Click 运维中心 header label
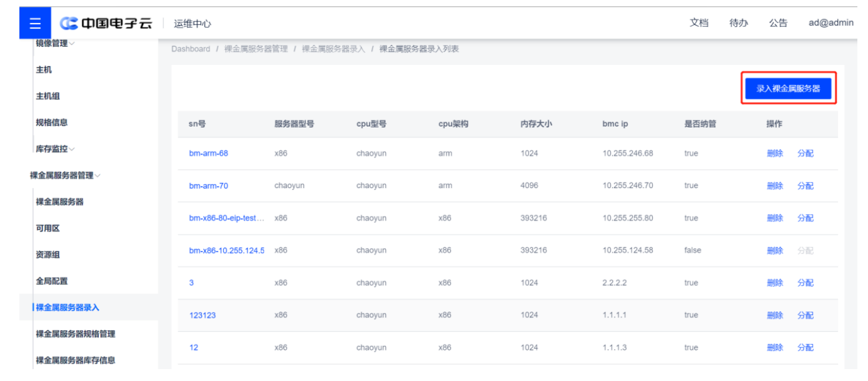 (x=193, y=24)
